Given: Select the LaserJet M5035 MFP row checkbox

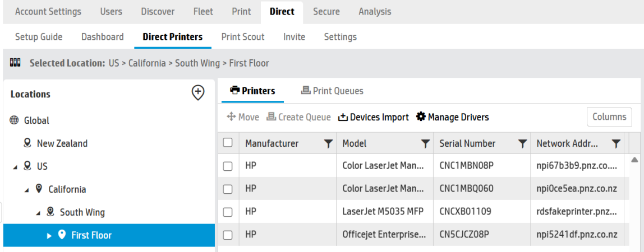Looking at the screenshot, I should pos(228,212).
